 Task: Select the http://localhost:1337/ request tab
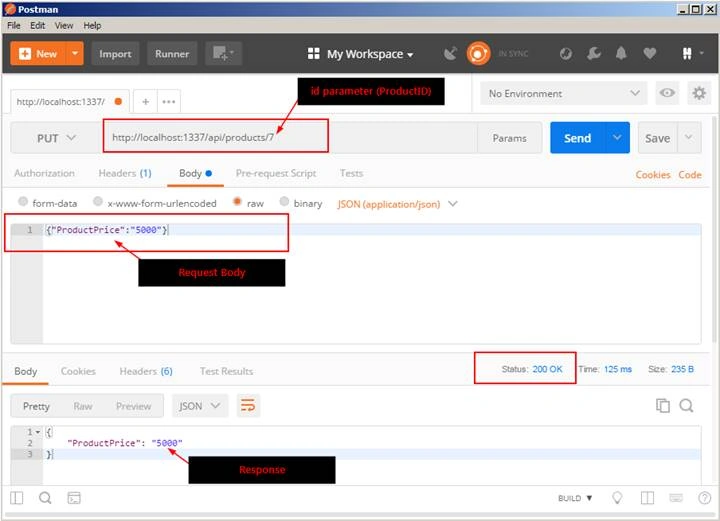click(70, 101)
